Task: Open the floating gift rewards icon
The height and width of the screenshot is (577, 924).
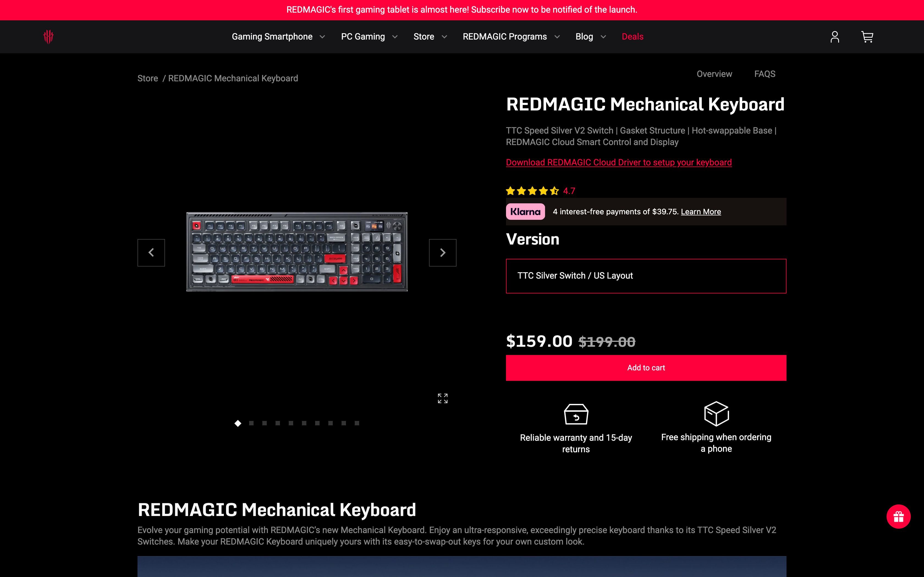Action: [x=899, y=516]
